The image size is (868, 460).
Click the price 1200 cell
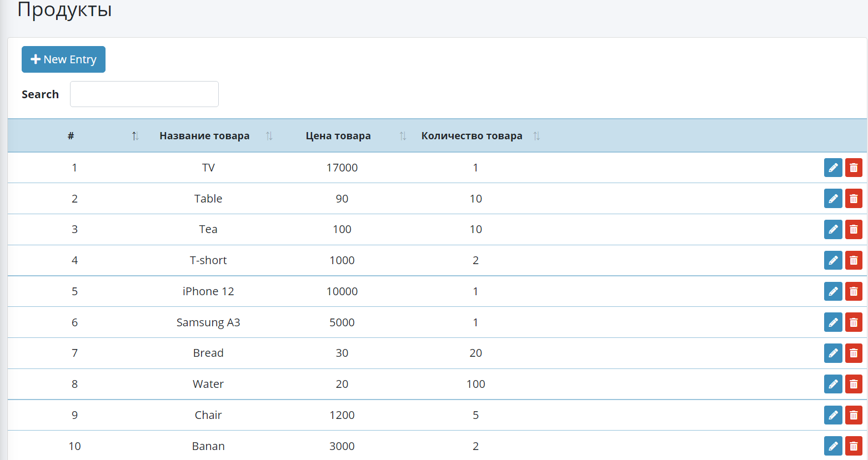click(x=342, y=415)
